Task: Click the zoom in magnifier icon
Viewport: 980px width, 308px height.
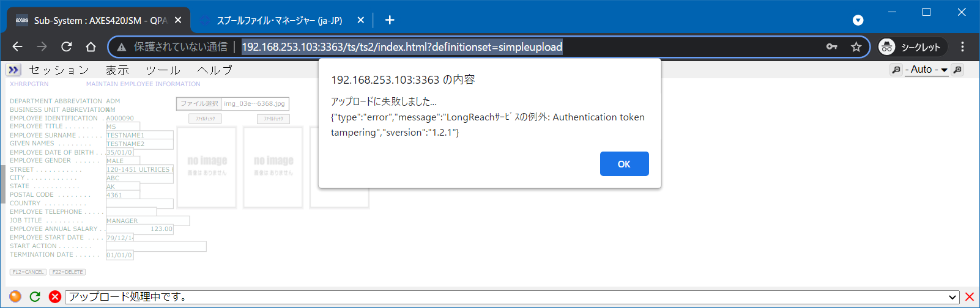Action: pos(958,70)
